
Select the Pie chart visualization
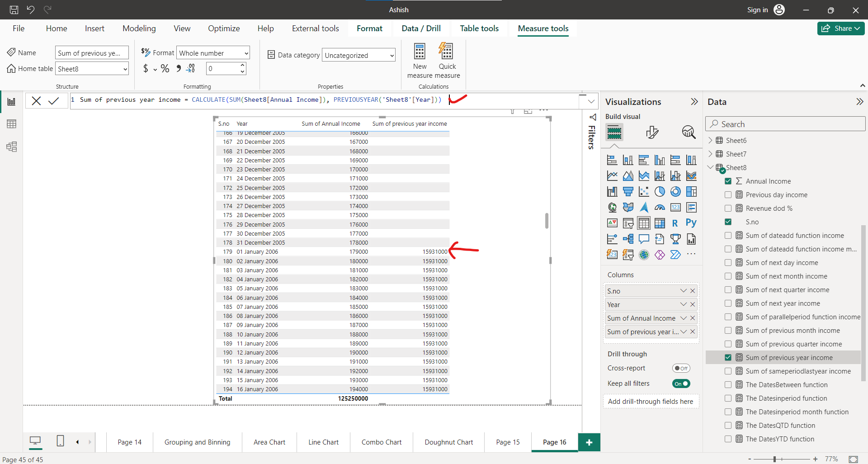tap(659, 191)
